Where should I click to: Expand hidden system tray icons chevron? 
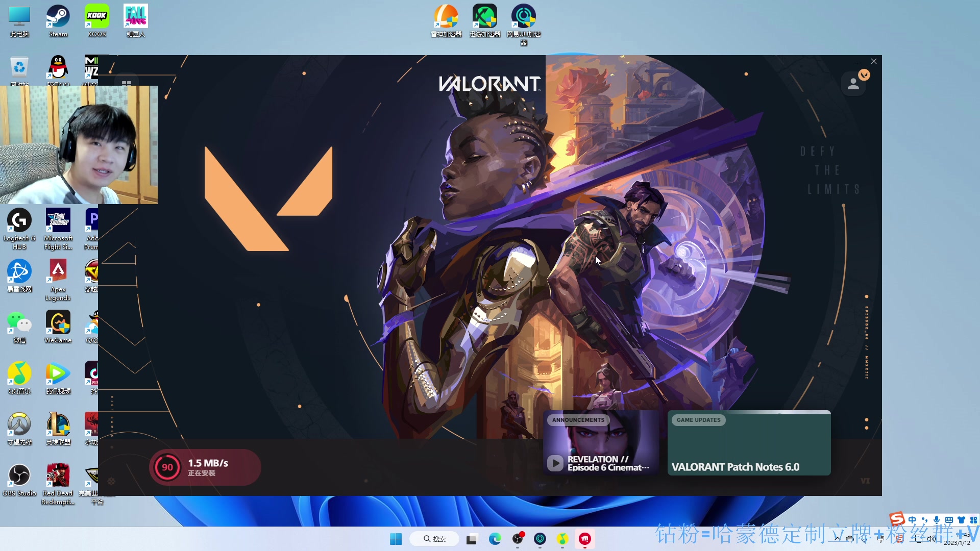click(837, 539)
